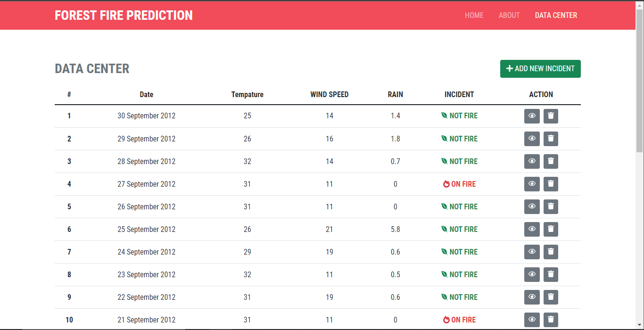
Task: Click the trash icon for row 1
Action: coord(551,116)
